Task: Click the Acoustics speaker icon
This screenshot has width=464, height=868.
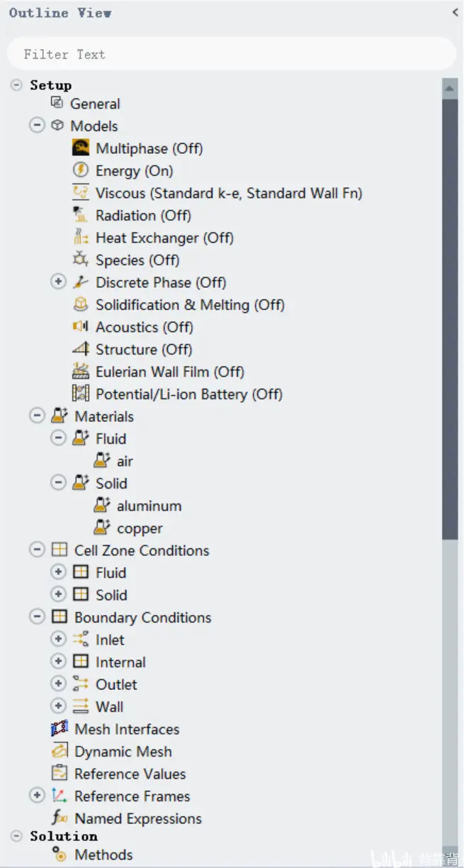Action: pyautogui.click(x=81, y=327)
